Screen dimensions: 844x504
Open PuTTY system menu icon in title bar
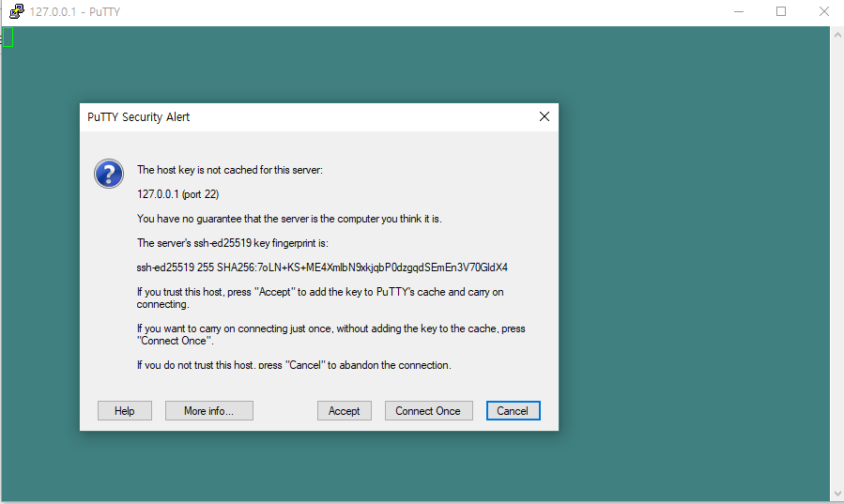click(17, 11)
